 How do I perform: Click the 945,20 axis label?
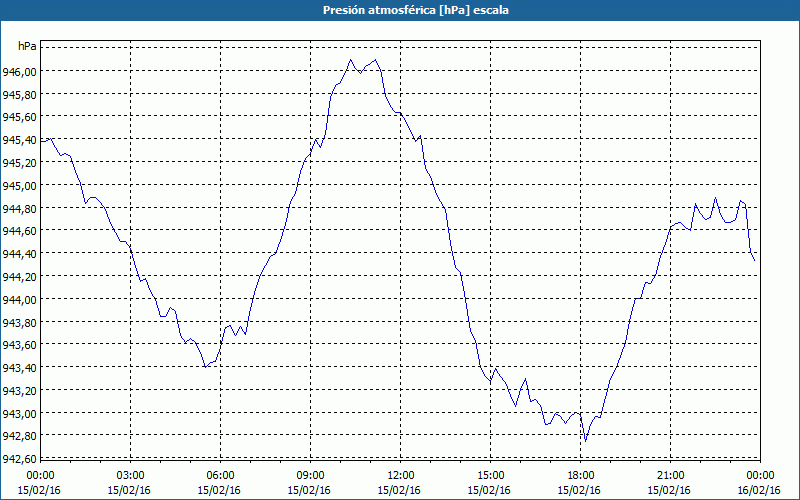point(19,163)
